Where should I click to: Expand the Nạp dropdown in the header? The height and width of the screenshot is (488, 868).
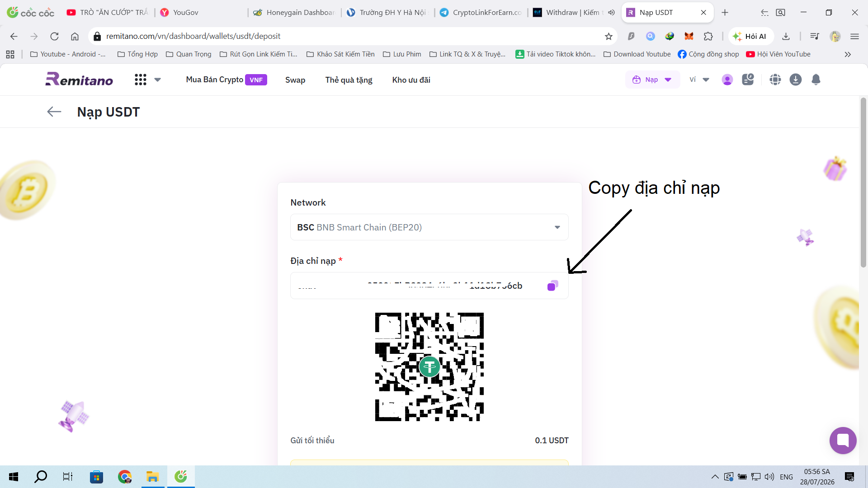click(x=652, y=80)
